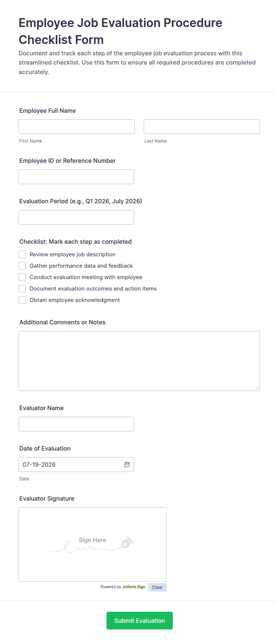Tick Obtain employee acknowledgment checkbox
Viewport: 276px width, 644px height.
click(x=22, y=300)
